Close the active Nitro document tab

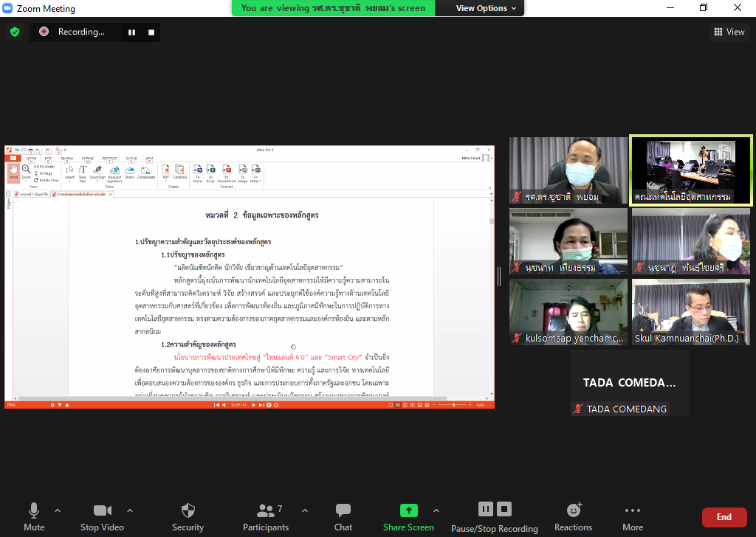(x=111, y=195)
